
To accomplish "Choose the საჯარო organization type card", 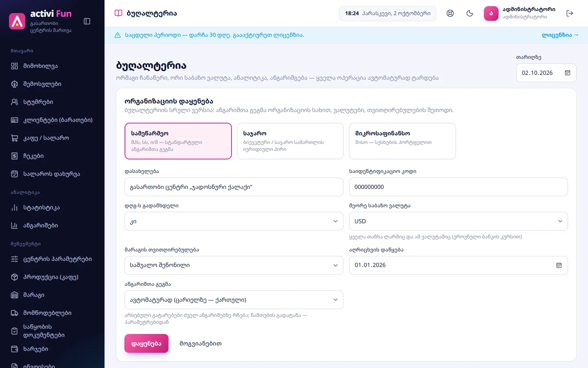I will [x=290, y=141].
